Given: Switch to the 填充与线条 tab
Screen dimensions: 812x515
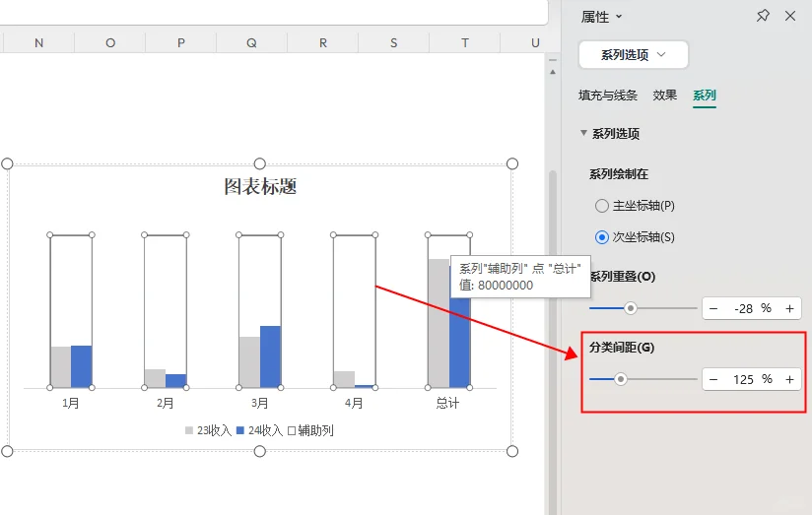Looking at the screenshot, I should coord(607,96).
